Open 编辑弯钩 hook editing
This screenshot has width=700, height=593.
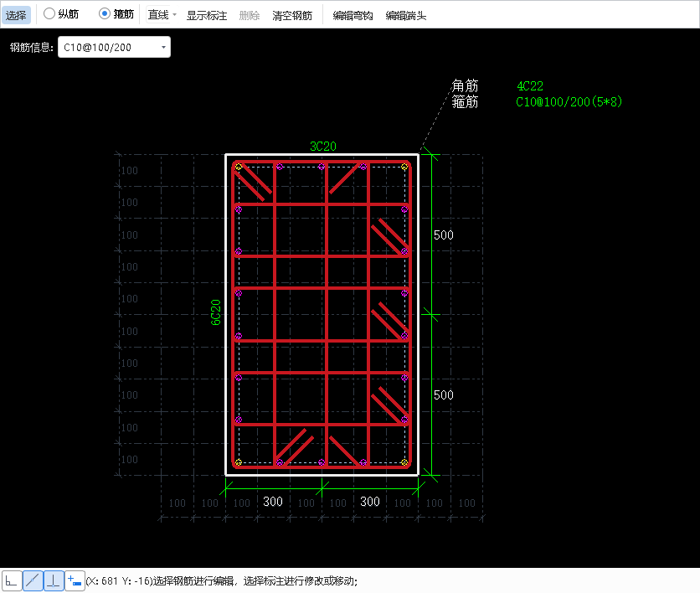353,16
